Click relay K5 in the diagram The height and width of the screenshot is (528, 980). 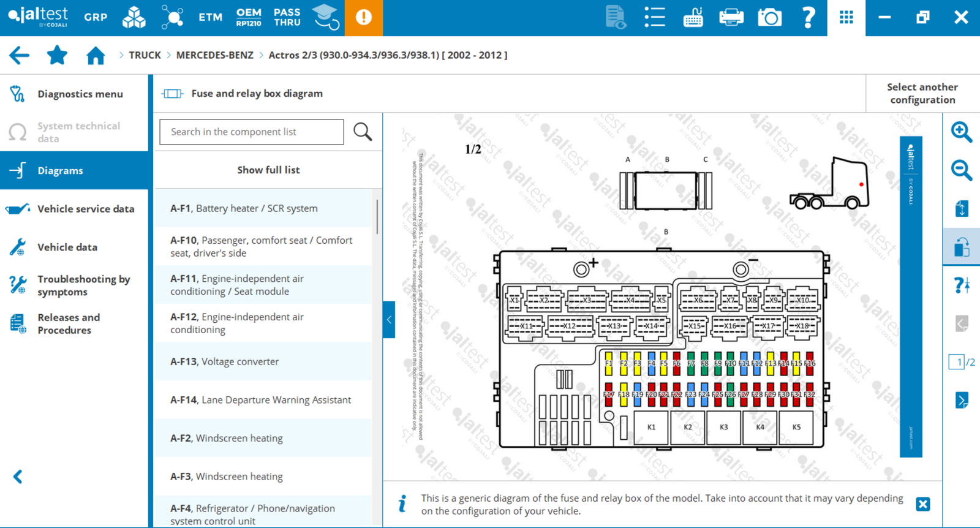(796, 427)
